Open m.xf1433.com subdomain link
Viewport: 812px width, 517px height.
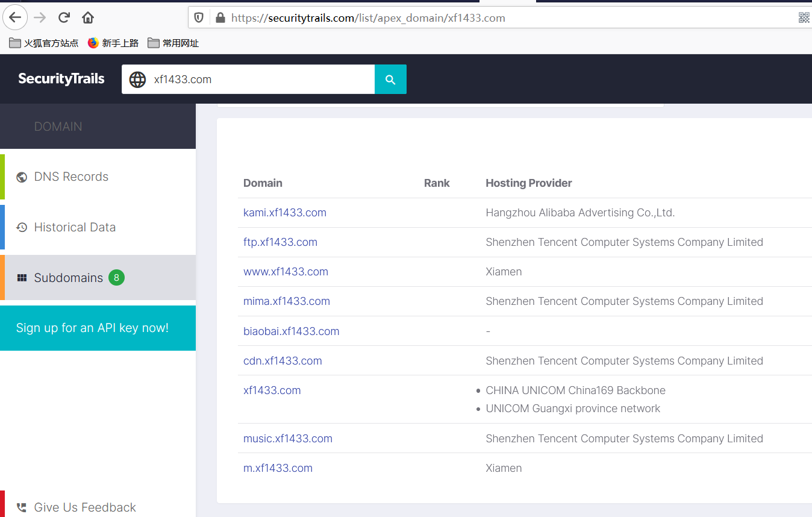point(278,468)
